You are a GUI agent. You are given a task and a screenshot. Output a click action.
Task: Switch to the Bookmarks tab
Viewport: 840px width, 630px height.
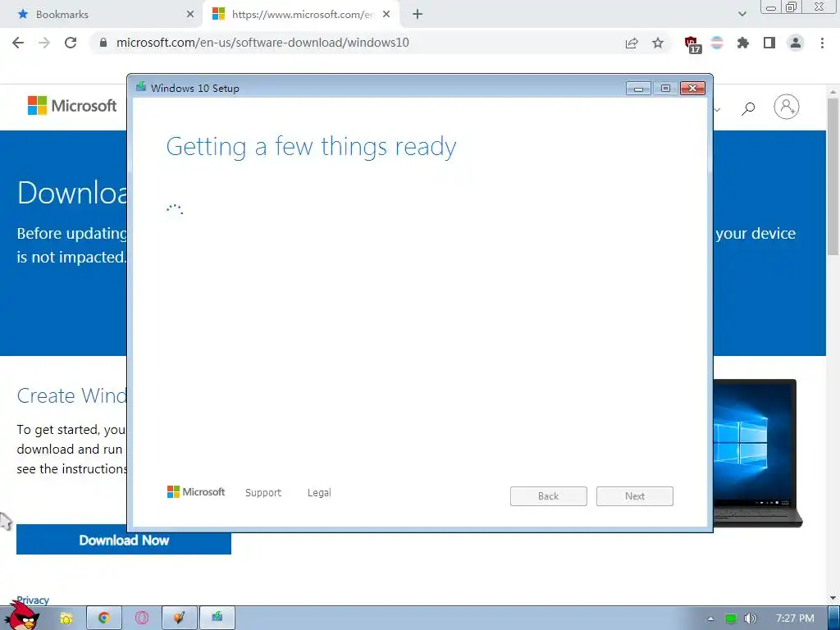point(100,15)
